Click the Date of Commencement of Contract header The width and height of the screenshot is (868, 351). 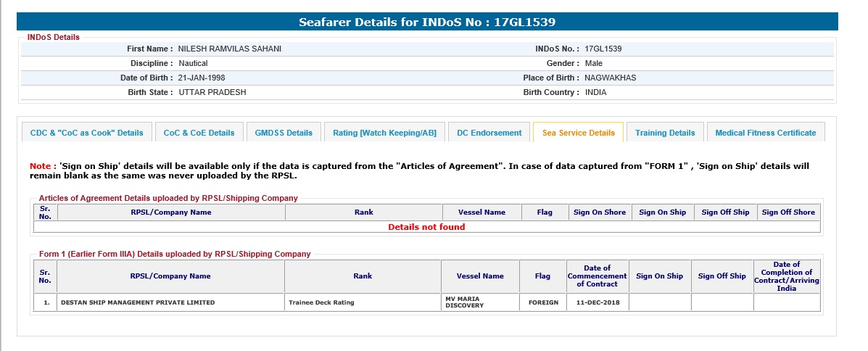pyautogui.click(x=597, y=276)
